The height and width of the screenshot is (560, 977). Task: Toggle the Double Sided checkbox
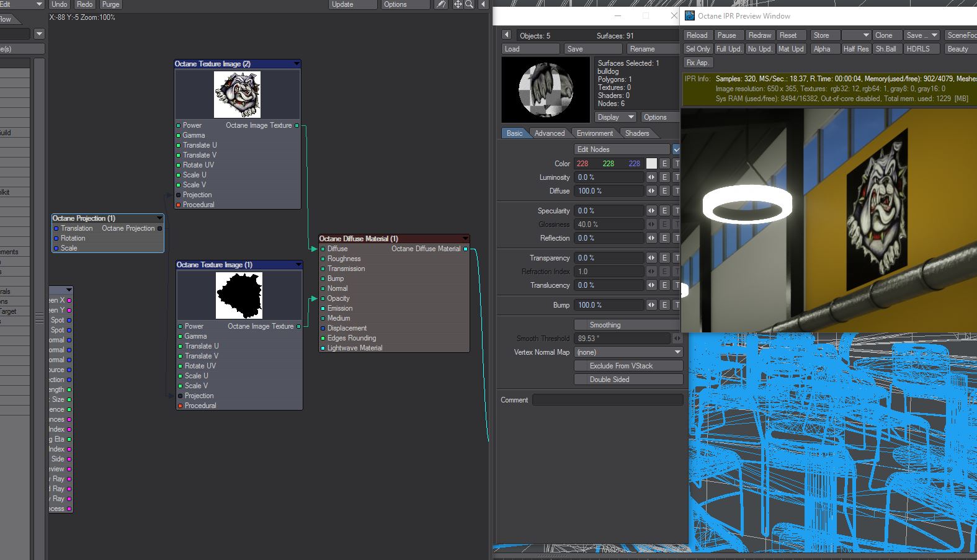click(x=628, y=380)
